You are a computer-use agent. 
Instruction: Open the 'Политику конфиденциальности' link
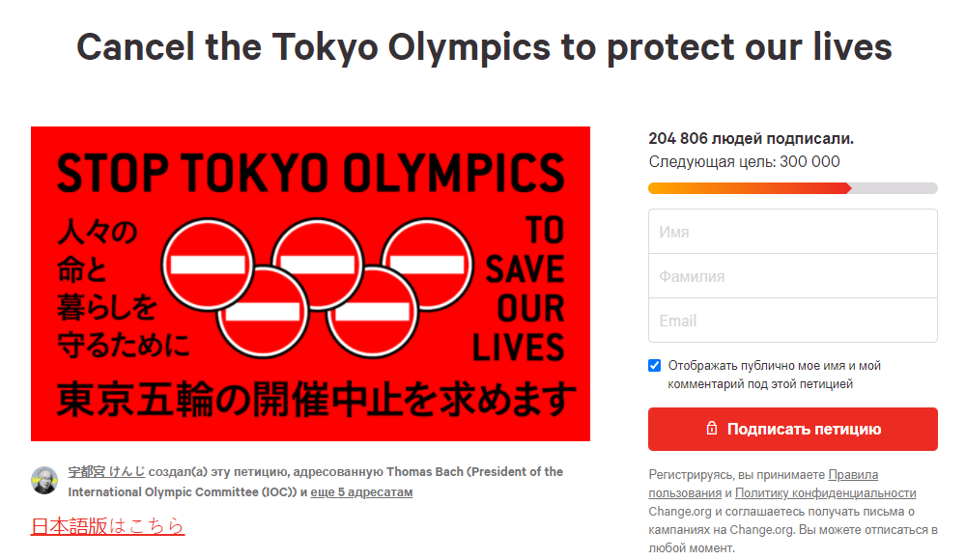pyautogui.click(x=825, y=493)
